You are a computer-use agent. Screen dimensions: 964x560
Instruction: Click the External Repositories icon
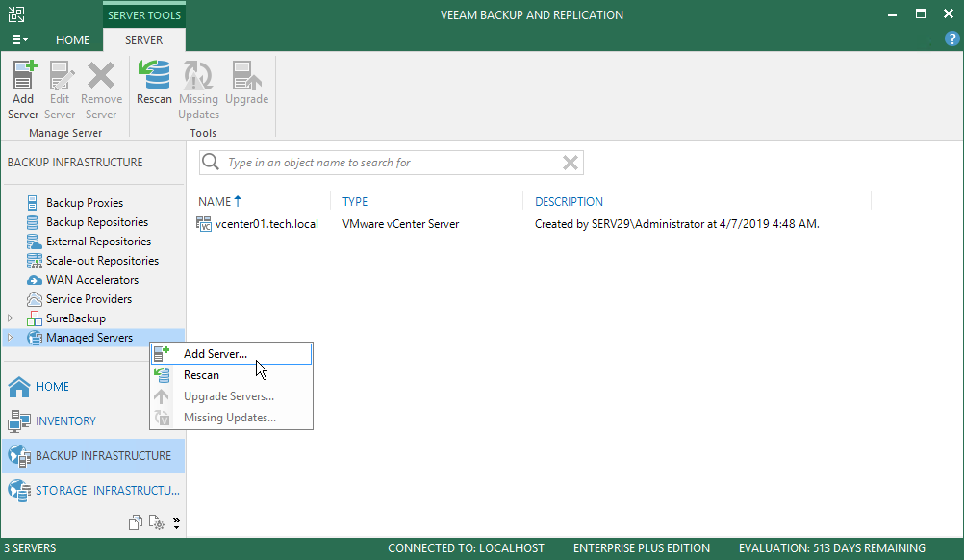click(x=34, y=242)
